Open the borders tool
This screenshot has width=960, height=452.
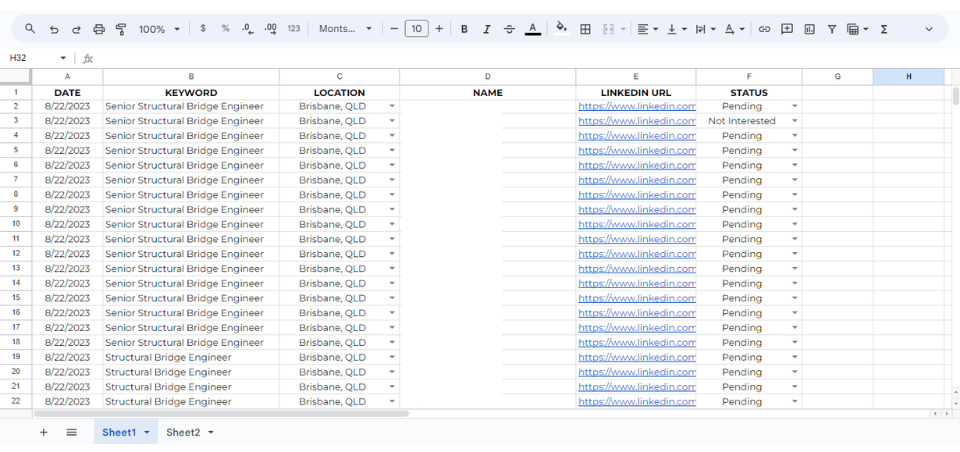[x=585, y=29]
